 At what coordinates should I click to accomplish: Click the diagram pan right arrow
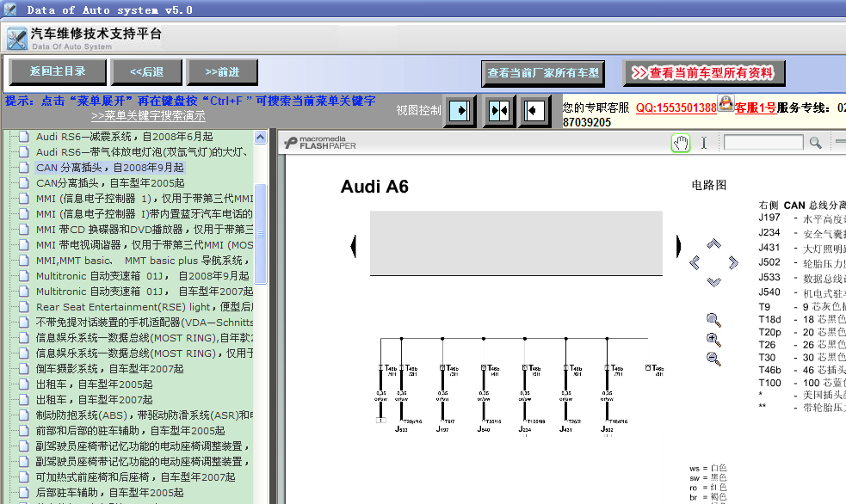[x=733, y=262]
